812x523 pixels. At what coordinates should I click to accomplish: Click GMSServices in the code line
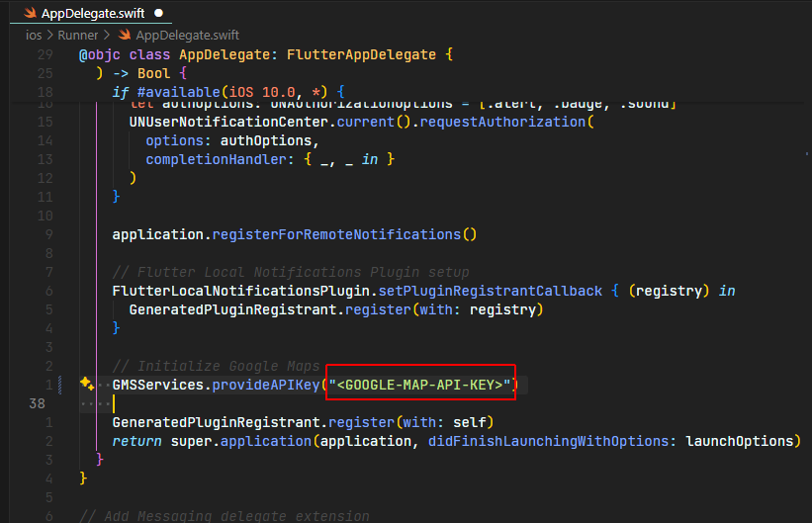(x=158, y=385)
